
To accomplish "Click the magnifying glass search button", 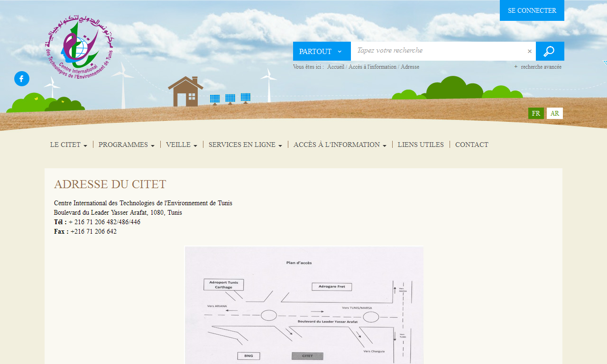I will (550, 51).
